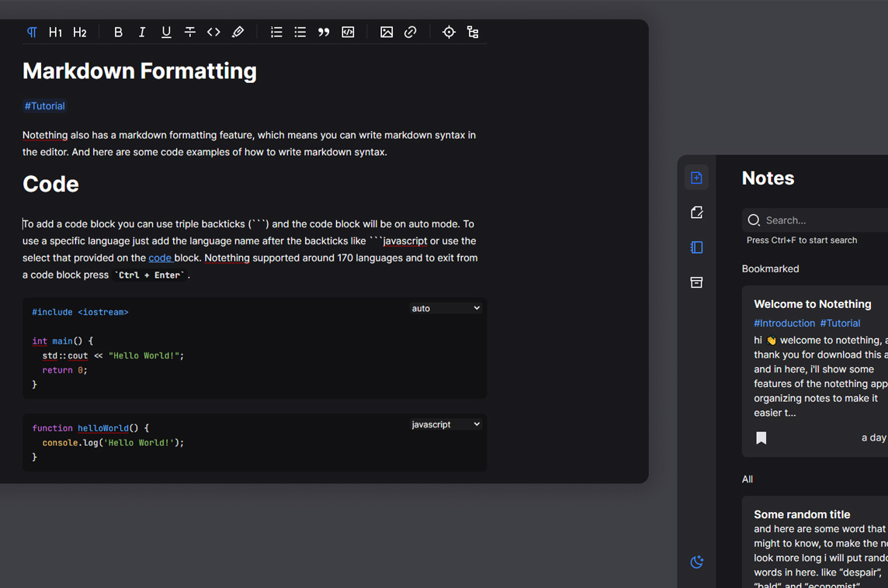The width and height of the screenshot is (888, 588).
Task: Click the std::cout code line
Action: (113, 356)
